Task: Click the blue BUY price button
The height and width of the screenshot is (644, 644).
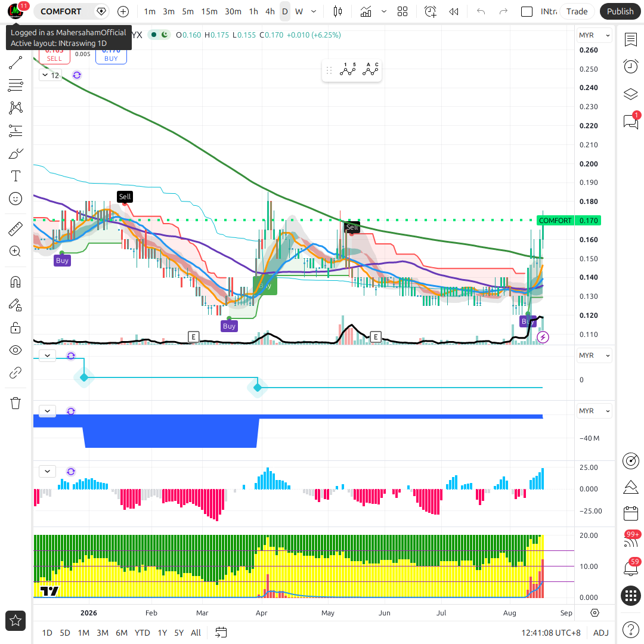Action: click(111, 56)
